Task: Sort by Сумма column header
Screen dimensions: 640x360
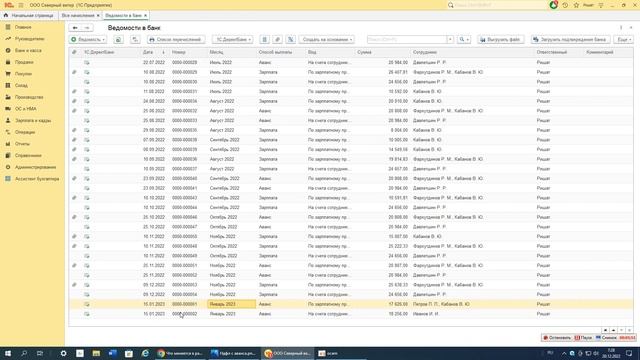Action: point(364,52)
